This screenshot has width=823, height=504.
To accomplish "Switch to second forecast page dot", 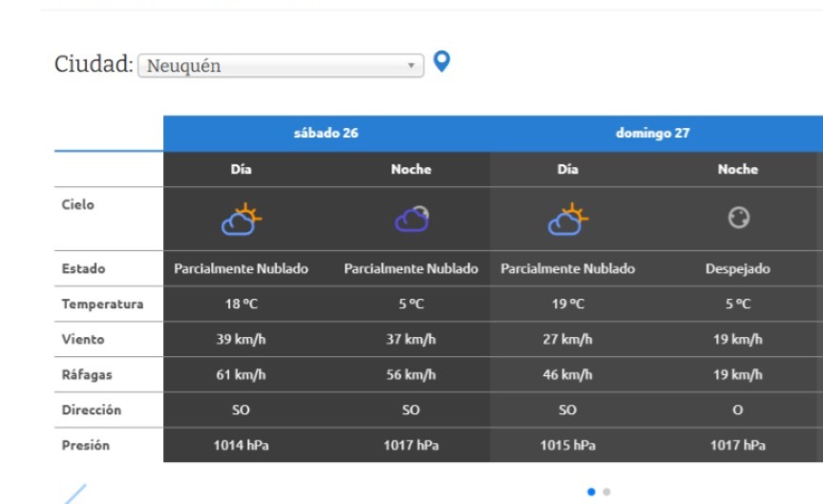I will tap(606, 492).
